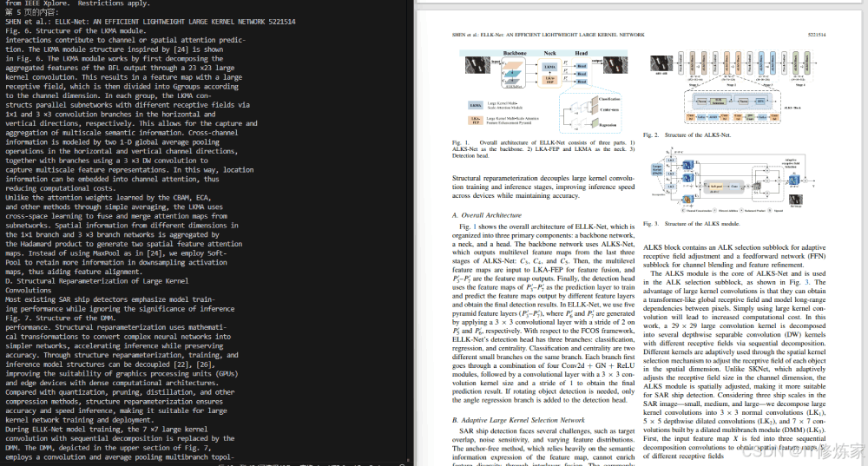Click the PDF paragraph starting 'ALKS block contains an ALK selection'
Image resolution: width=868 pixels, height=466 pixels.
pos(734,256)
